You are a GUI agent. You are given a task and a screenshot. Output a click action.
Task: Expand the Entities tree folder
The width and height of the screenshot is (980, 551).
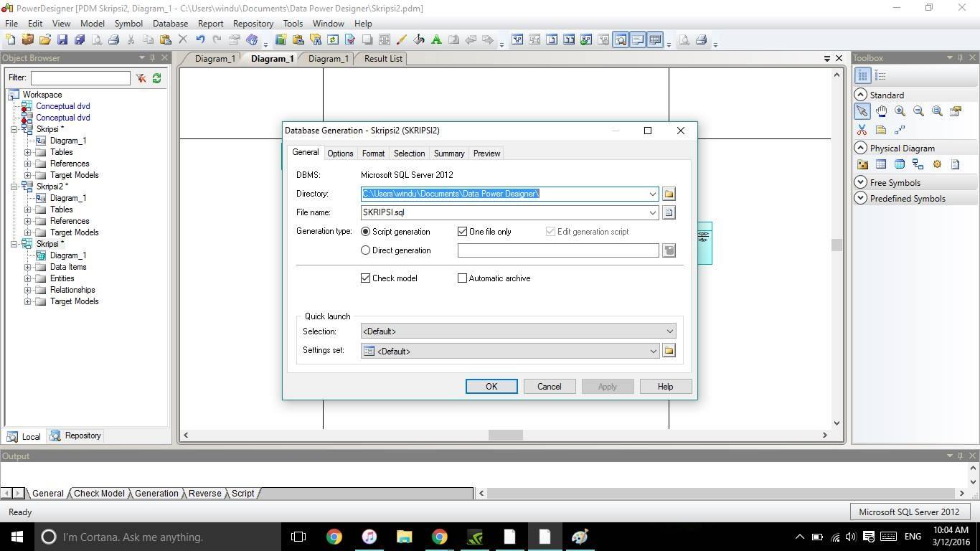(x=28, y=278)
